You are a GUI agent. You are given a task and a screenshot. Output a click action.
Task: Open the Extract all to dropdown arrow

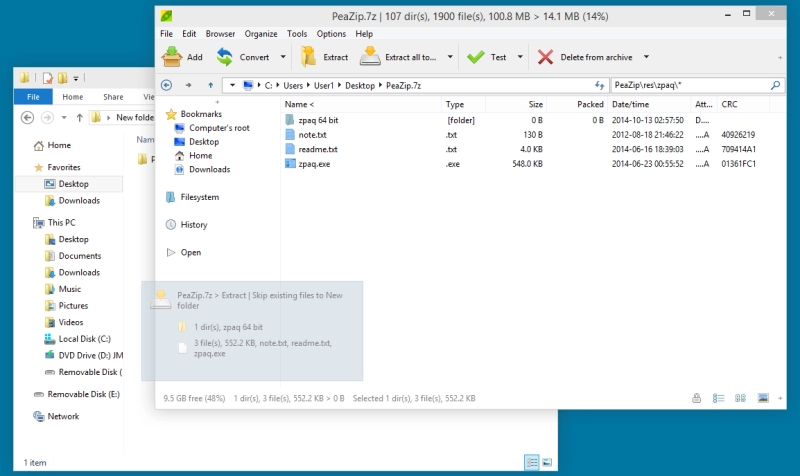coord(450,57)
